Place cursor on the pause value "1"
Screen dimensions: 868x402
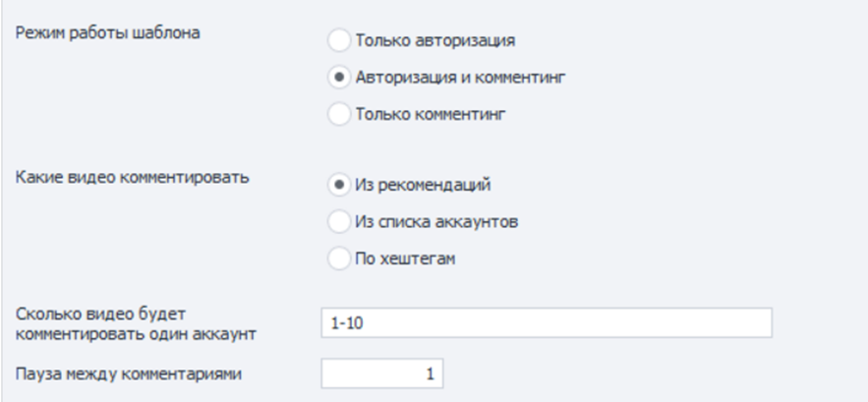431,373
